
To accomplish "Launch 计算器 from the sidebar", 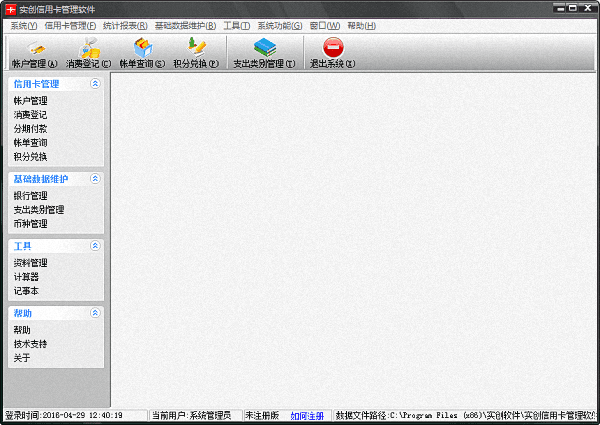I will 26,277.
